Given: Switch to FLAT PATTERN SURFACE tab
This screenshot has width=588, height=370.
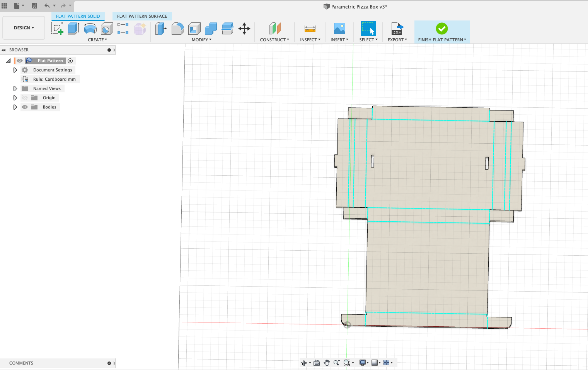Looking at the screenshot, I should [142, 16].
